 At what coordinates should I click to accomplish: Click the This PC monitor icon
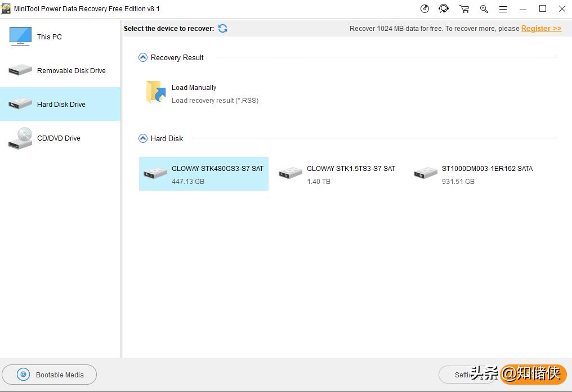(x=20, y=36)
